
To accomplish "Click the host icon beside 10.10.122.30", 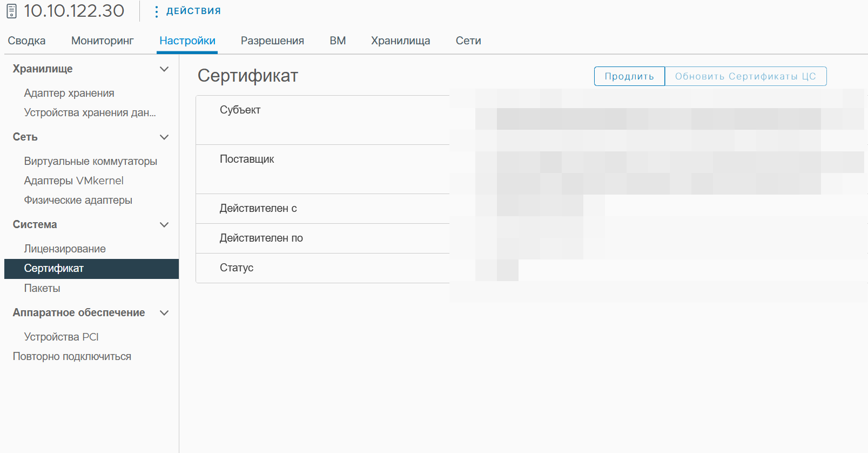I will point(11,11).
